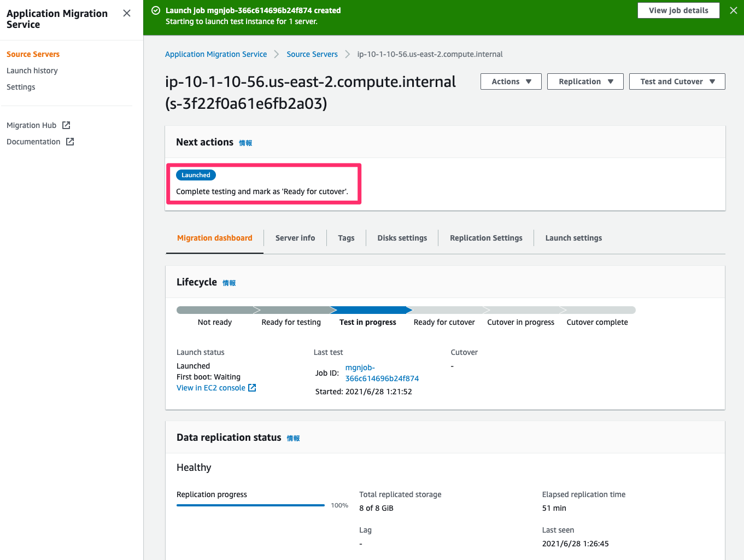744x560 pixels.
Task: Select the Migration dashboard tab
Action: tap(215, 238)
